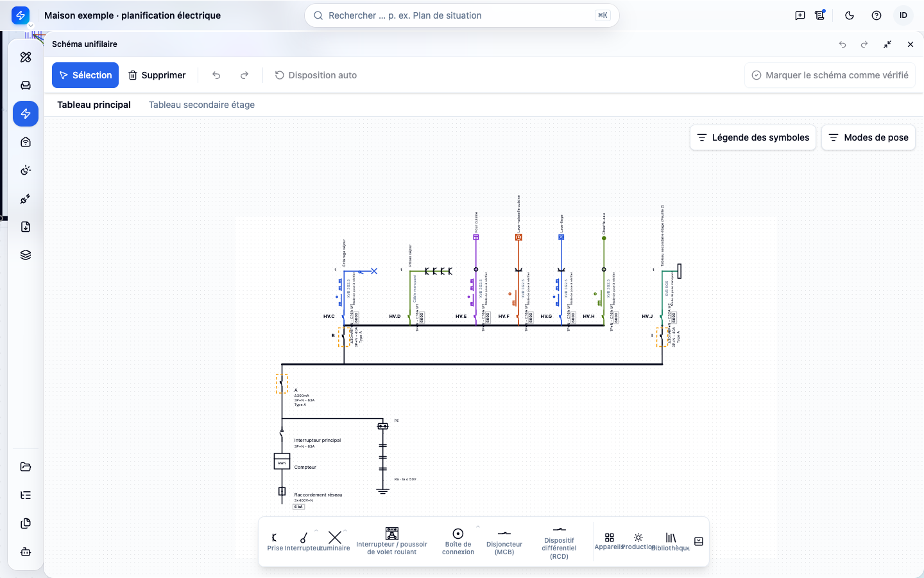This screenshot has width=924, height=578.
Task: Open the sofa furniture icon in the sidebar
Action: click(26, 85)
